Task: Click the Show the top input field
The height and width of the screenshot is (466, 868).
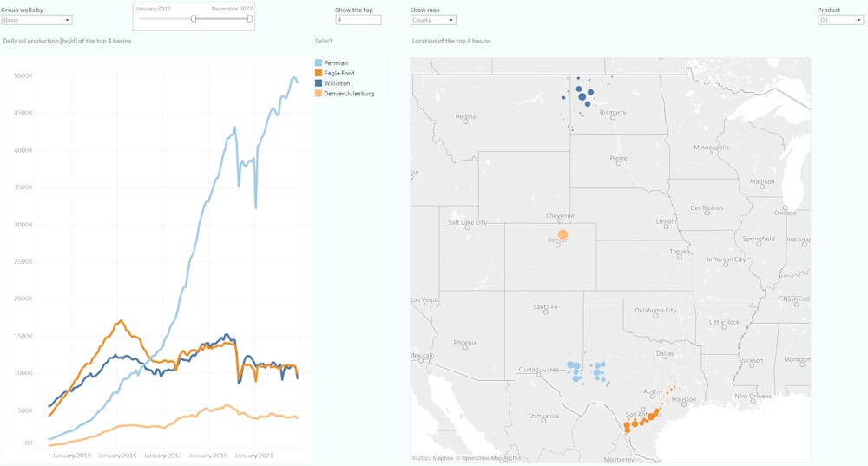Action: (x=358, y=20)
